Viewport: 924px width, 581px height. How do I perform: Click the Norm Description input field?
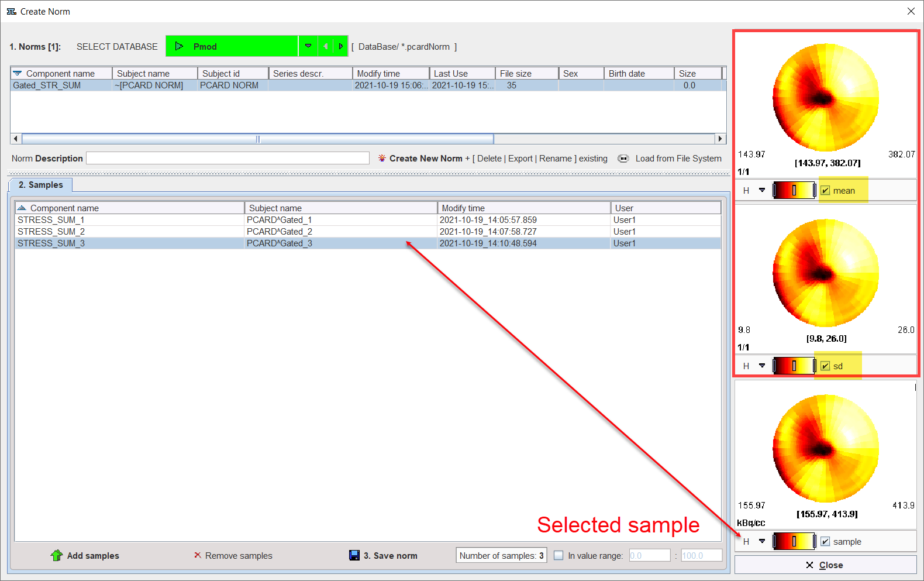pyautogui.click(x=227, y=158)
